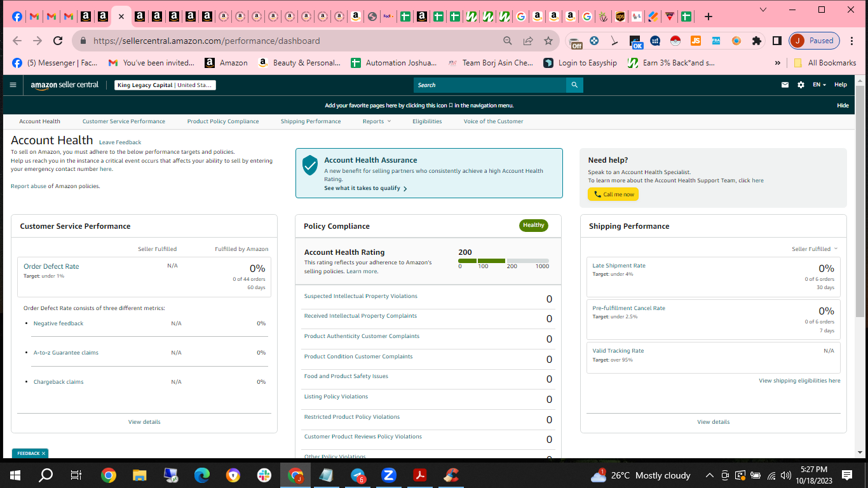
Task: Reload the page with the refresh icon
Action: pyautogui.click(x=58, y=41)
